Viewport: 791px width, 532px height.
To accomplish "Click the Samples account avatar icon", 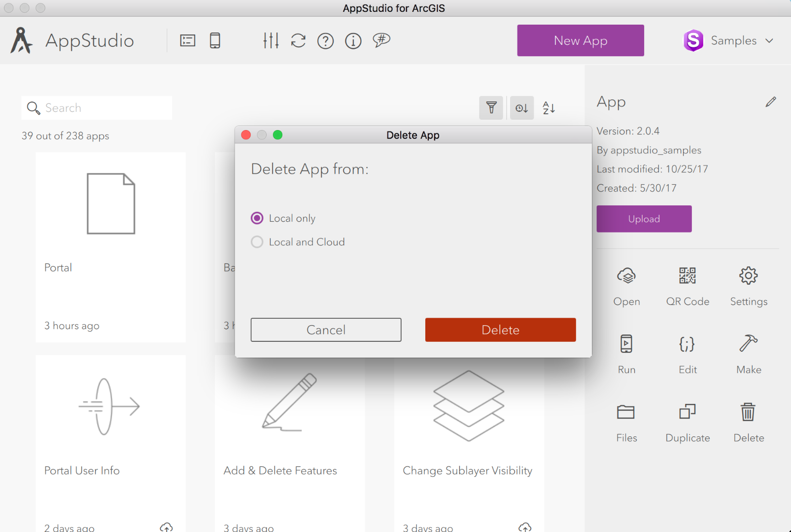I will tap(693, 40).
